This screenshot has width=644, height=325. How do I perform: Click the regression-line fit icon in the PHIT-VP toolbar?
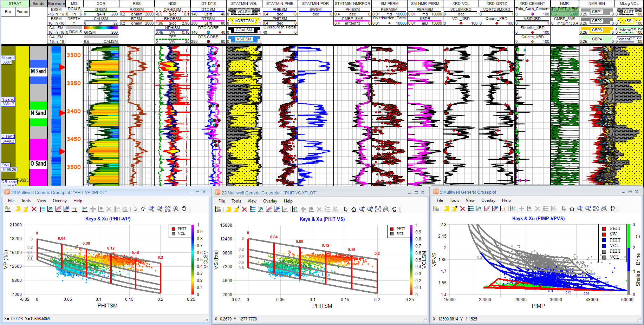click(58, 209)
